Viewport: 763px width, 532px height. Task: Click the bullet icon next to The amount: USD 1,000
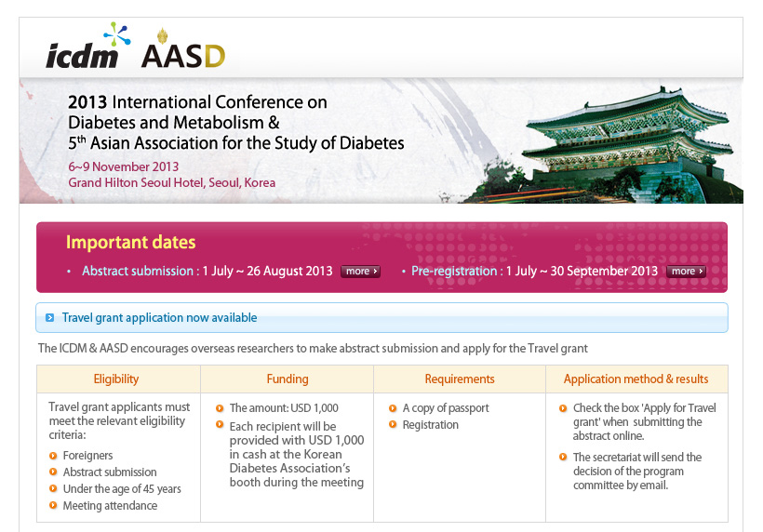coord(219,408)
